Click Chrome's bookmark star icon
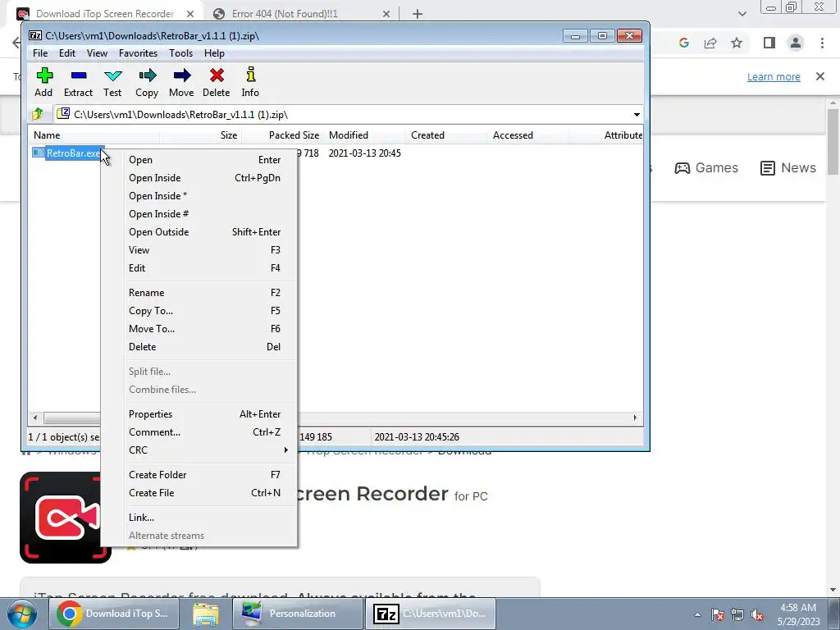The width and height of the screenshot is (840, 630). point(737,43)
